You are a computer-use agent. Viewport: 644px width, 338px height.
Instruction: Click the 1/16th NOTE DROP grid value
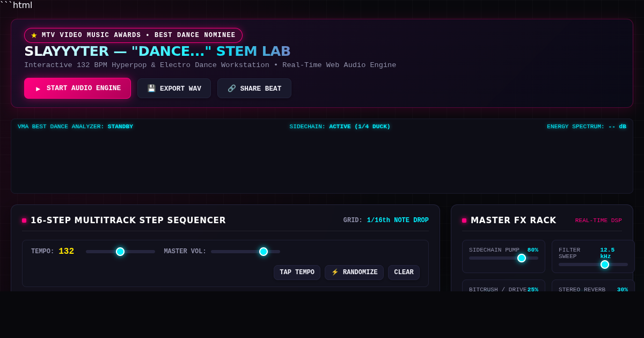(x=398, y=221)
